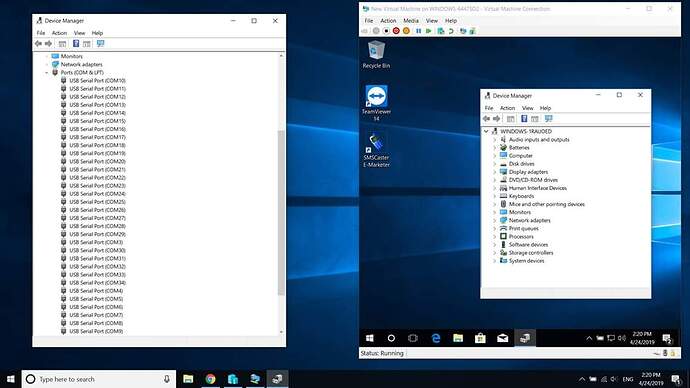Click the host Windows Start button
The width and height of the screenshot is (690, 388).
click(x=11, y=379)
